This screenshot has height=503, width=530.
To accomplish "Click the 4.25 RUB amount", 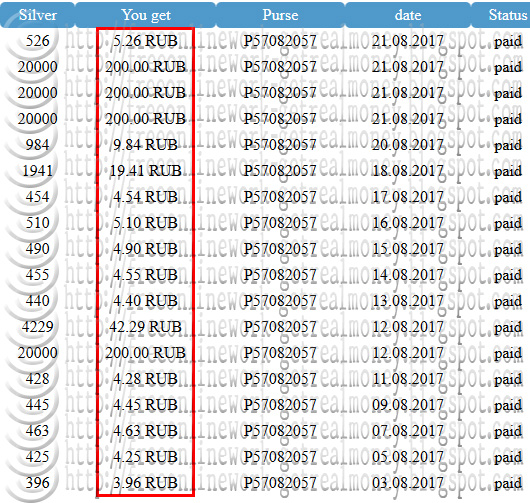I will 145,457.
